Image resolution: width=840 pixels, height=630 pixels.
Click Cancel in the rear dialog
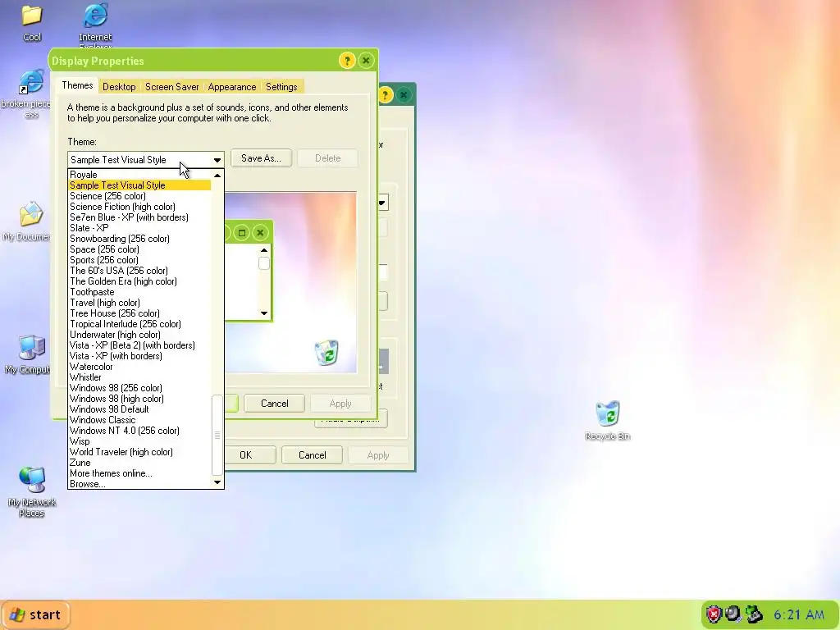313,454
